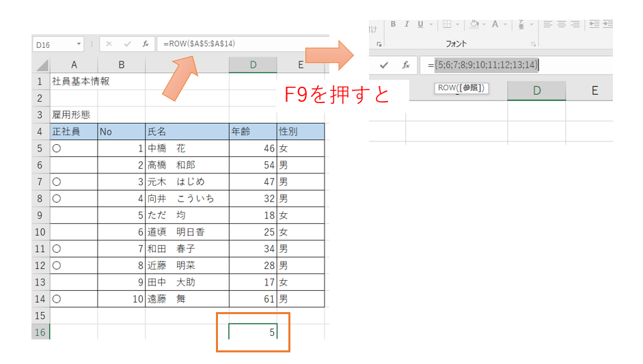Select column E header in right window
Viewport: 643px width, 364px height.
pyautogui.click(x=594, y=91)
